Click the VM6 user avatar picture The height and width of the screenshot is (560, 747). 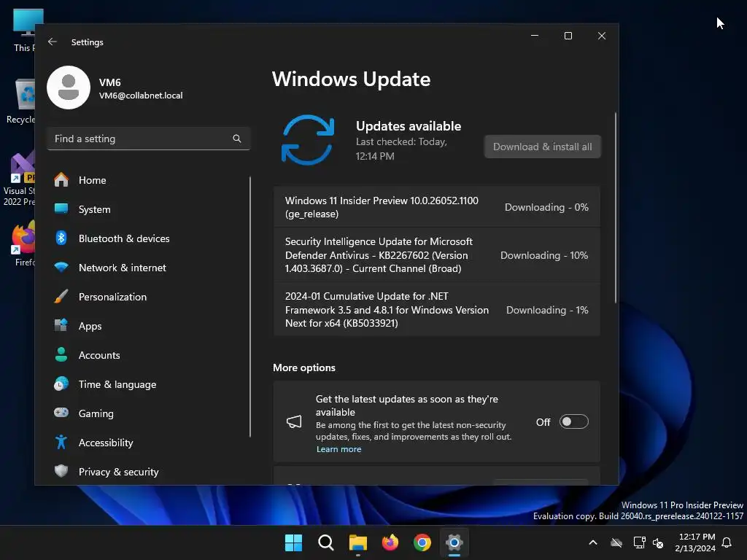pyautogui.click(x=69, y=87)
